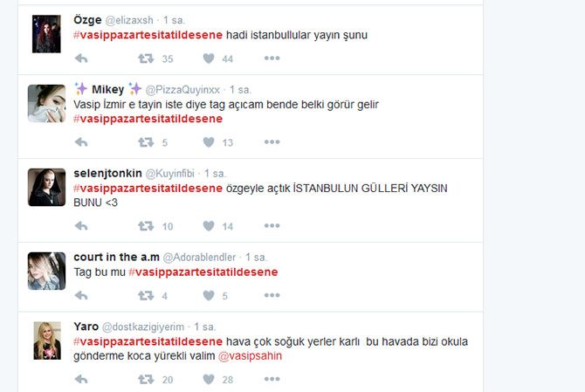Reply to Mikey's tweet about İzmir

tap(81, 142)
